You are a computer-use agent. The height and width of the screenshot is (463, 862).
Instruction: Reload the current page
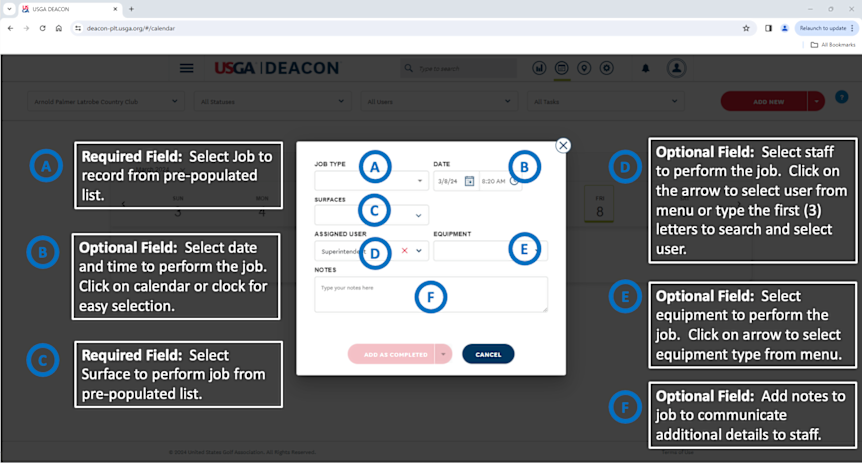(x=42, y=28)
